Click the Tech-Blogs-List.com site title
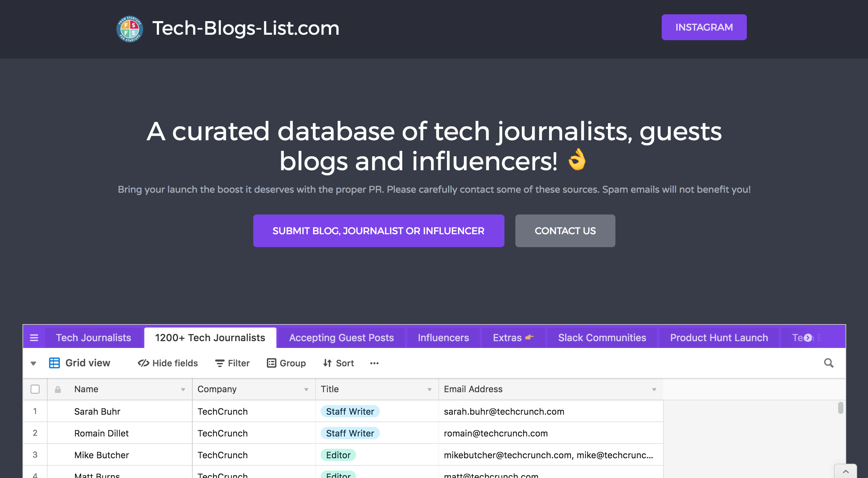868x478 pixels. pos(246,28)
